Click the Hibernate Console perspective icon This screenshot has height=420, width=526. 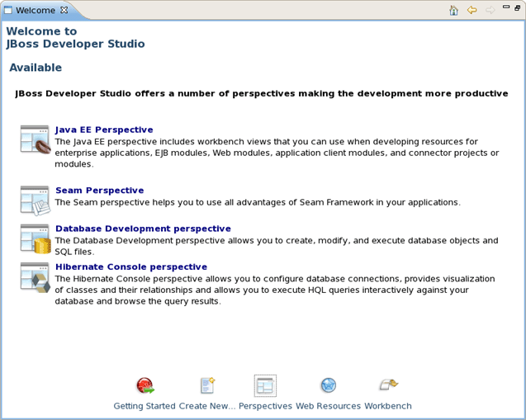36,276
